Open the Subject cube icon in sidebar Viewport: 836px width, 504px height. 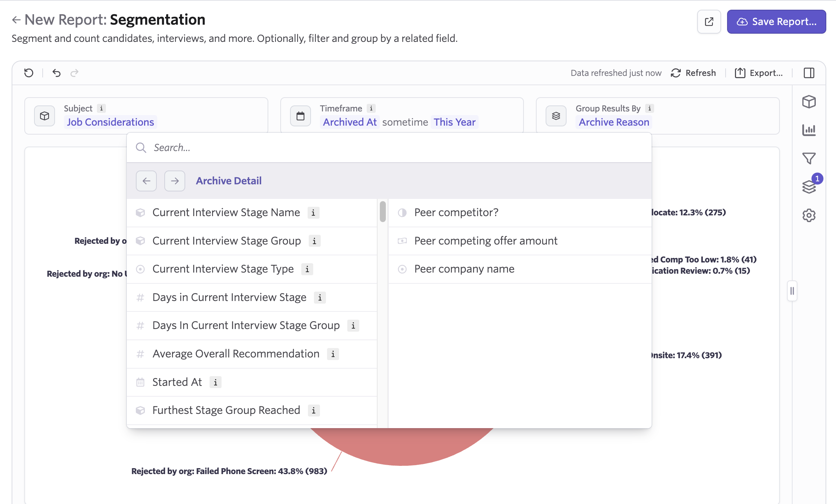(809, 102)
